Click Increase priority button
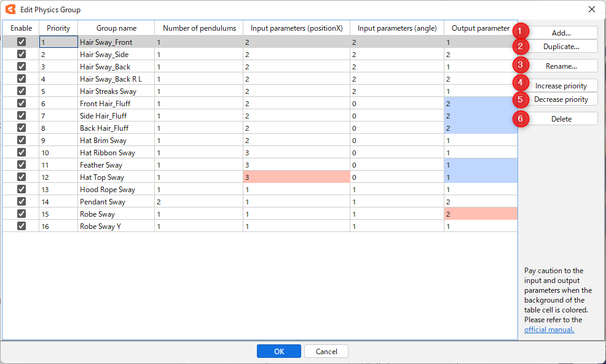Screen dimensions: 606x364 [561, 86]
